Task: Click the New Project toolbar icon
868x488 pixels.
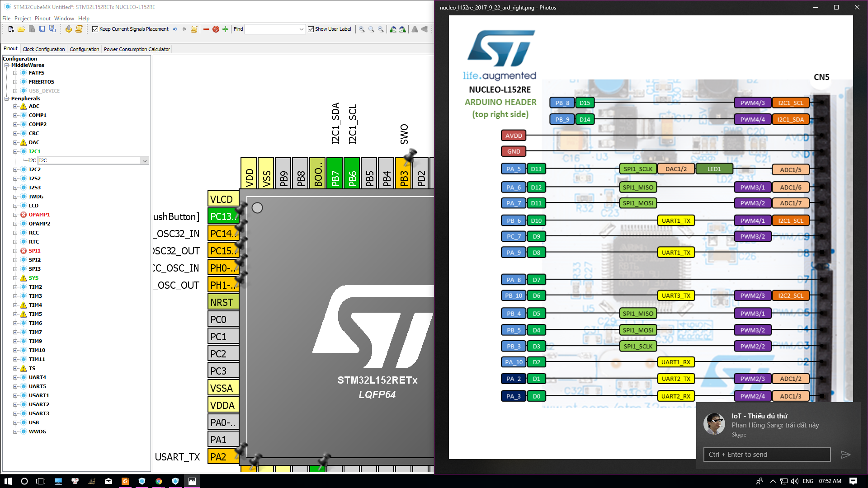Action: 11,29
